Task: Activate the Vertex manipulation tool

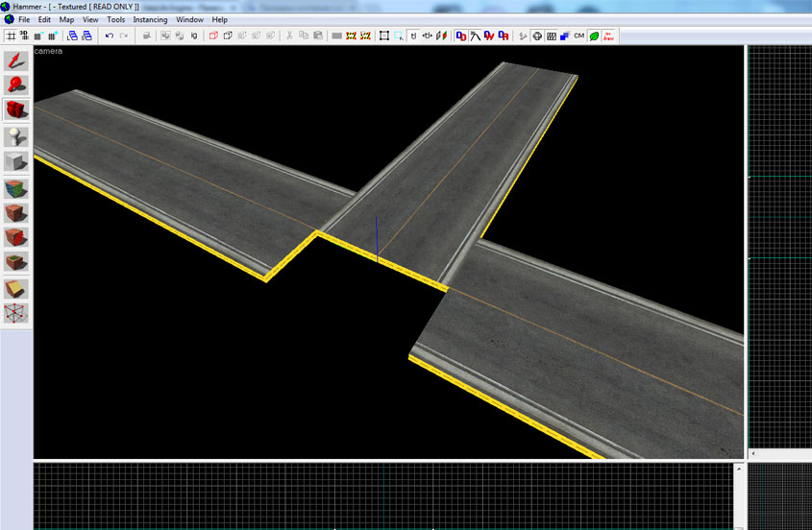Action: (x=16, y=313)
